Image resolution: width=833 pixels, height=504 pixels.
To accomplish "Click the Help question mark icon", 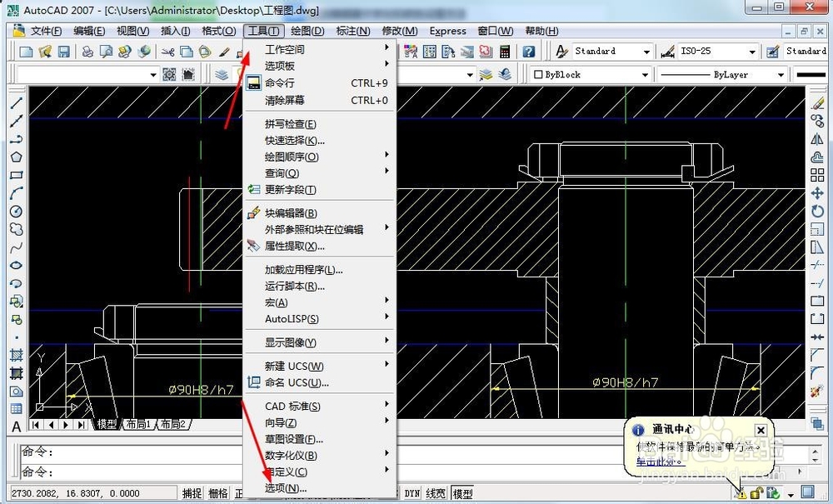I will coord(529,52).
